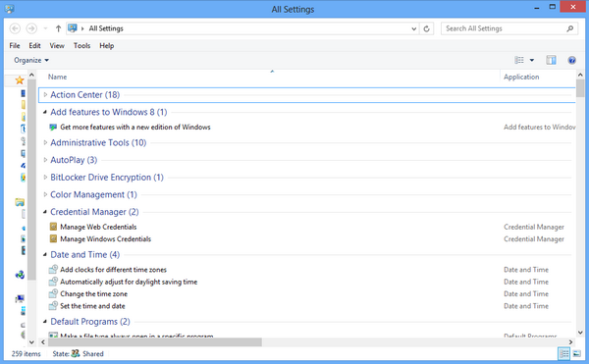The width and height of the screenshot is (589, 364).
Task: Open Set the time and date
Action: point(92,306)
